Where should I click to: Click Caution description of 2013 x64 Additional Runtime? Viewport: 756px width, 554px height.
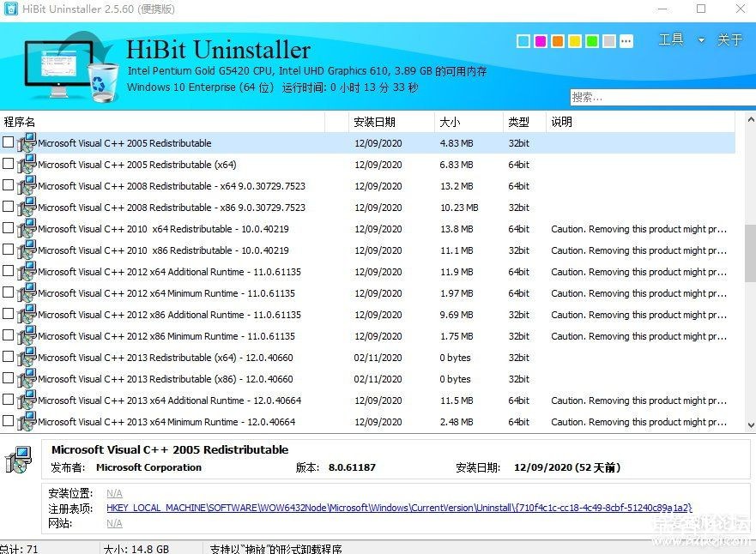[x=638, y=400]
